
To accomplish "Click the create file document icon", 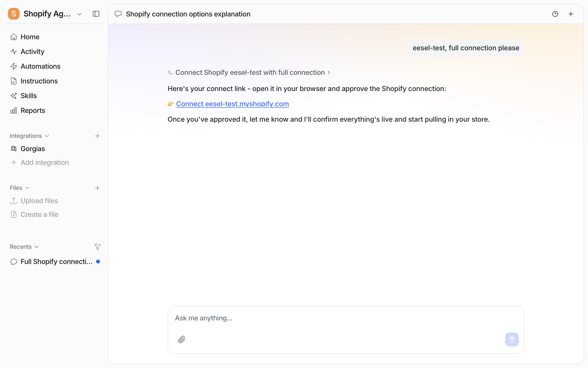I will 14,214.
